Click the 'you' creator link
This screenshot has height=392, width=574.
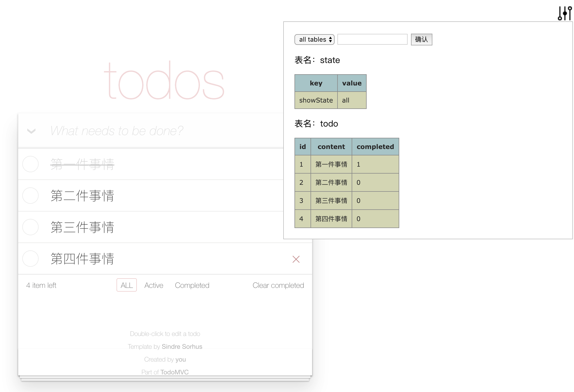click(180, 359)
